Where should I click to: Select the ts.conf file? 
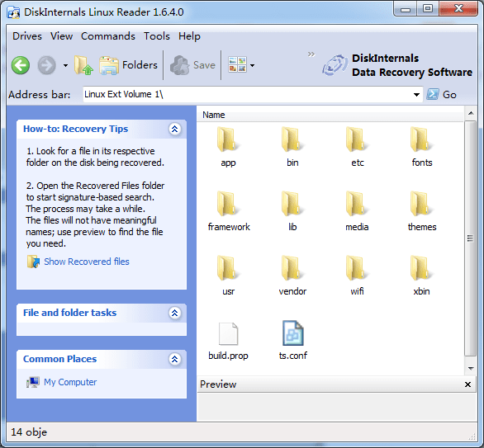pos(292,341)
